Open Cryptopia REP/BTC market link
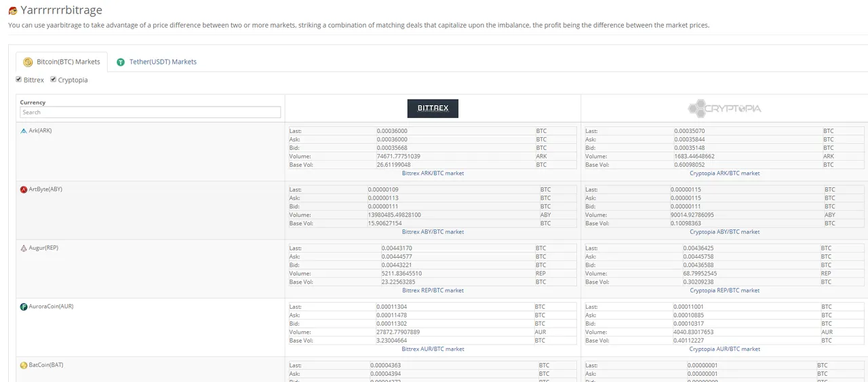This screenshot has width=868, height=382. pyautogui.click(x=724, y=290)
